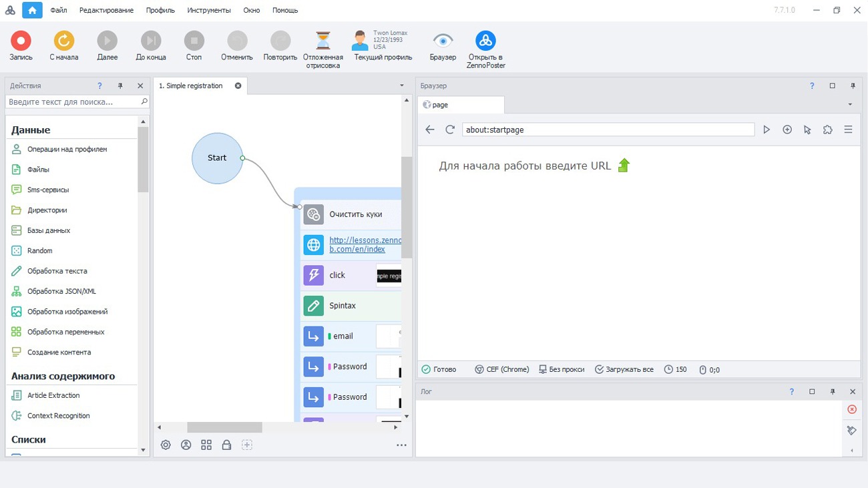Viewport: 868px width, 488px height.
Task: Select Обработка JSON/XML in actions list
Action: tap(61, 291)
